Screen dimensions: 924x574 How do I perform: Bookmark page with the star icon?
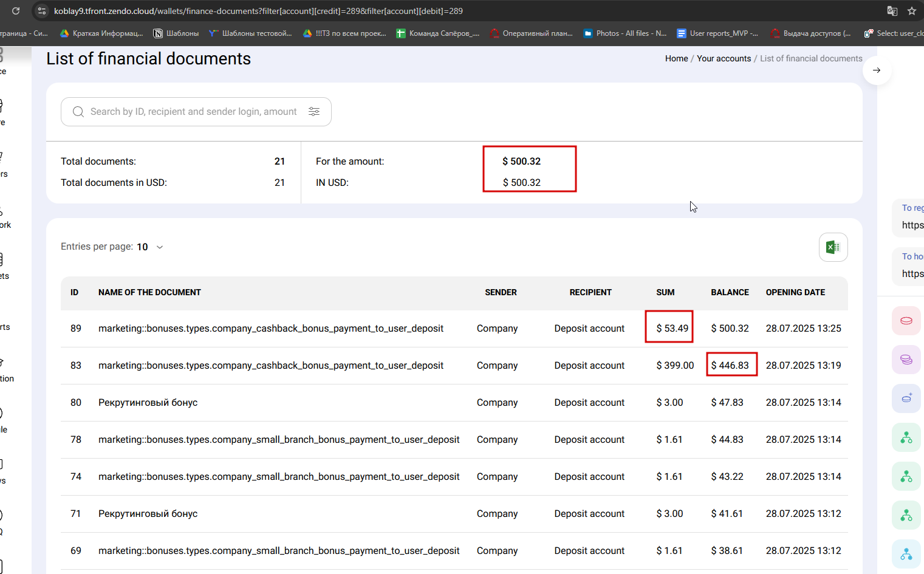(912, 11)
